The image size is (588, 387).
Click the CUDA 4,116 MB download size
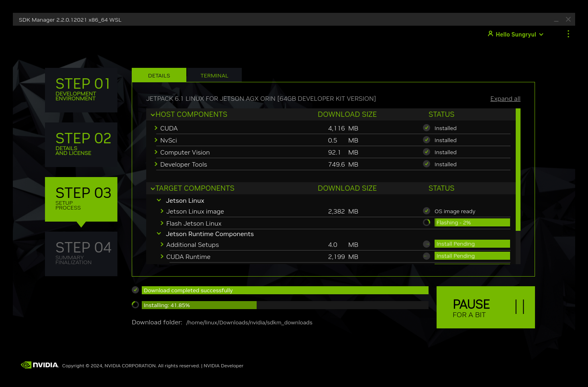click(x=343, y=128)
